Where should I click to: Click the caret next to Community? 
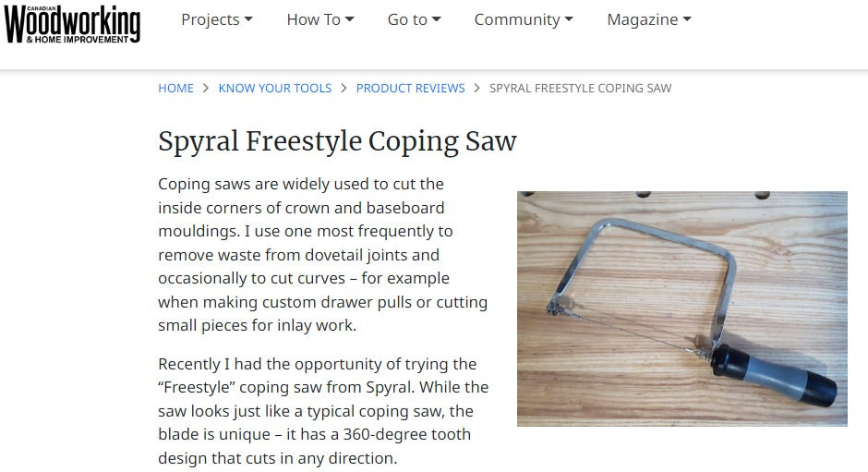pos(569,20)
